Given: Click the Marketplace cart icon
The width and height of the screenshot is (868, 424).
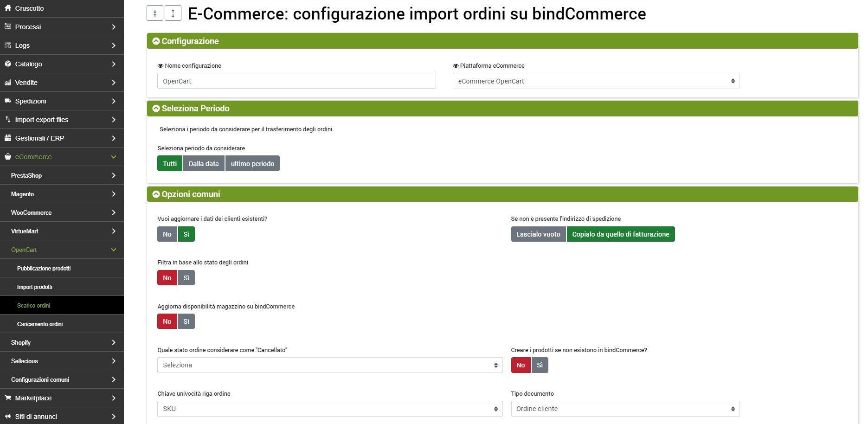Looking at the screenshot, I should tap(8, 398).
